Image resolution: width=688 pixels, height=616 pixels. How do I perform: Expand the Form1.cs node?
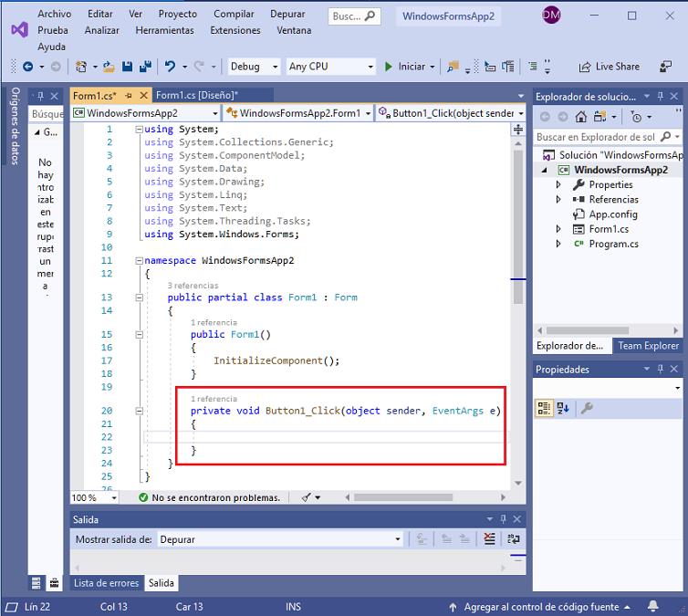click(x=558, y=228)
